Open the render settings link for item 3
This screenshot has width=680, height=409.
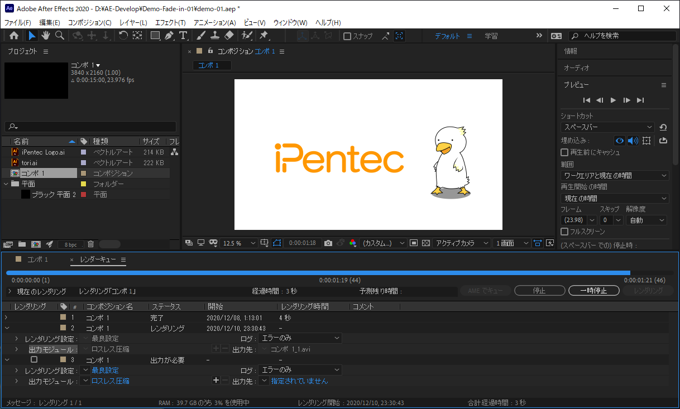(105, 370)
